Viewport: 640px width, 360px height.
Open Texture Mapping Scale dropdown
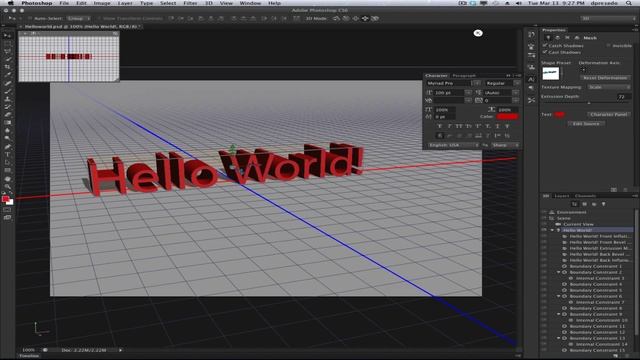point(609,87)
